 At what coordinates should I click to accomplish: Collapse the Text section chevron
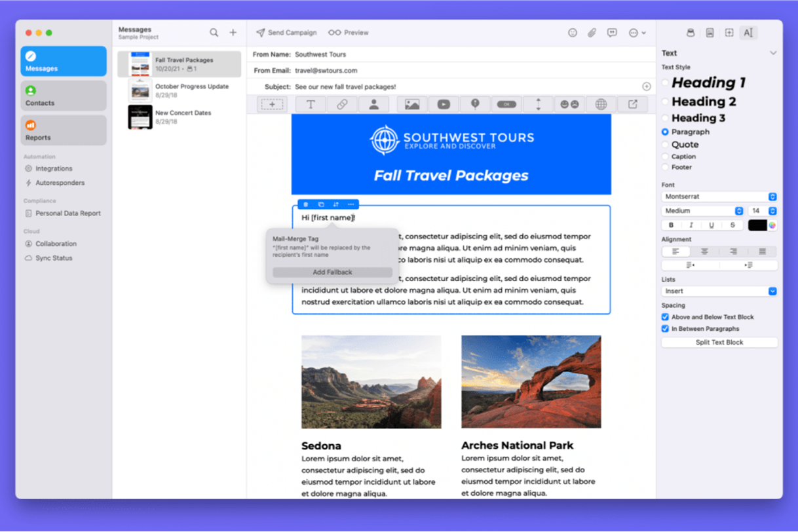(773, 53)
